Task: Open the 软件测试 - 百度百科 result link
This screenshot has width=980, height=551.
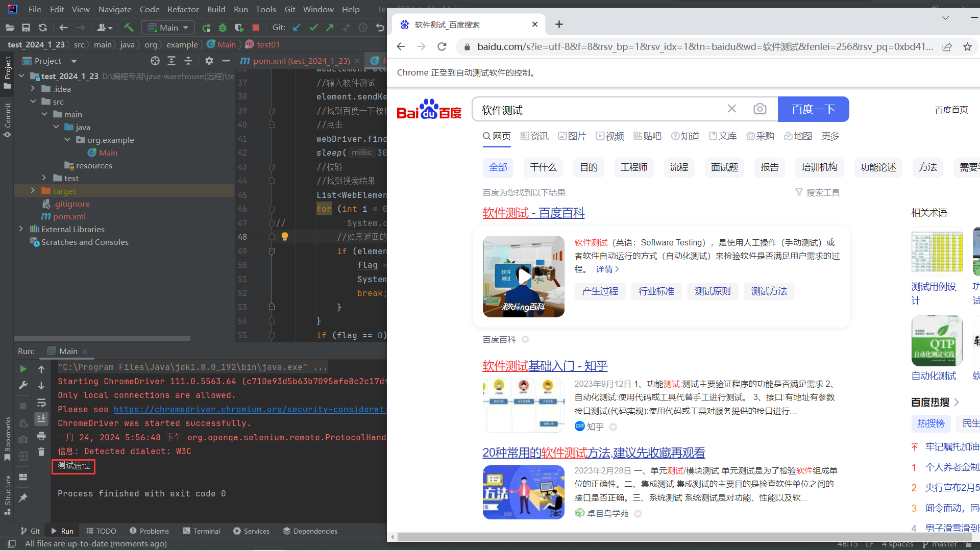Action: point(533,213)
